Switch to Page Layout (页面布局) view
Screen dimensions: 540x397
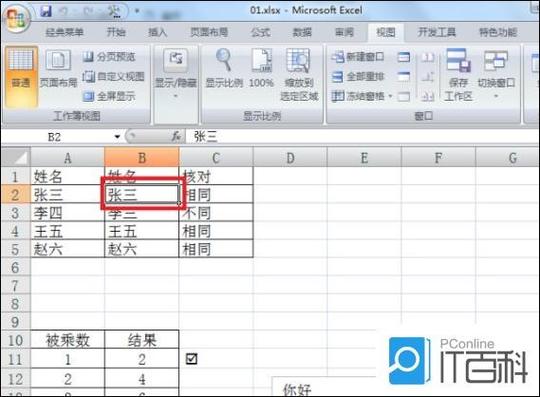pos(58,69)
